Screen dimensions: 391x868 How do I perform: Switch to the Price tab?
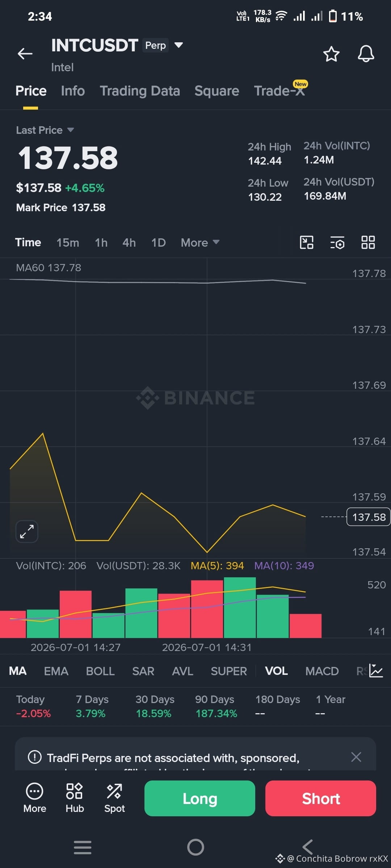(x=31, y=91)
